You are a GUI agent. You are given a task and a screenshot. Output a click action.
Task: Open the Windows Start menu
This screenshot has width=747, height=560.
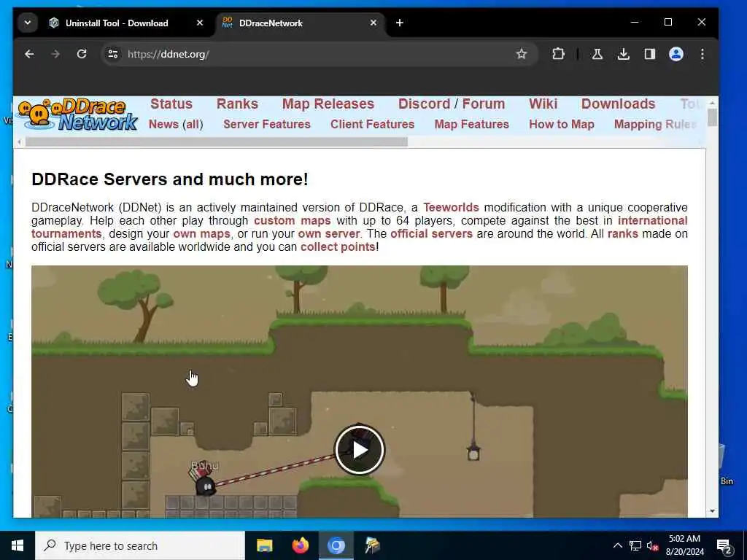pos(18,545)
